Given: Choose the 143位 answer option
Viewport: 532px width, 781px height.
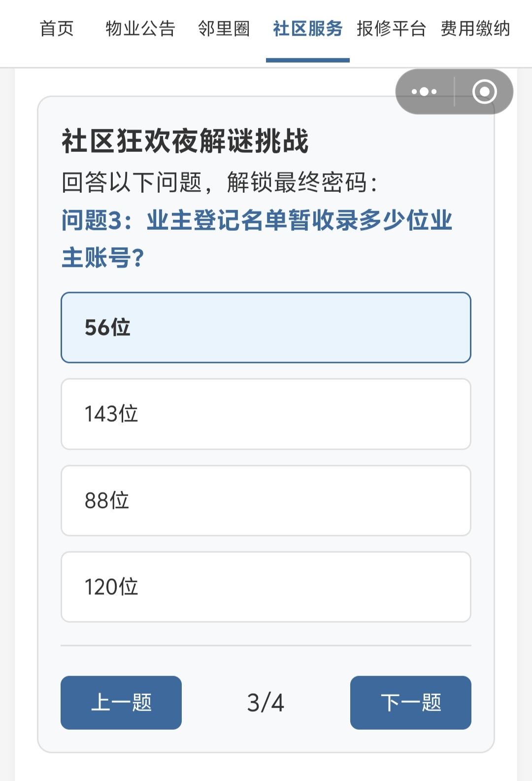Looking at the screenshot, I should coord(266,414).
